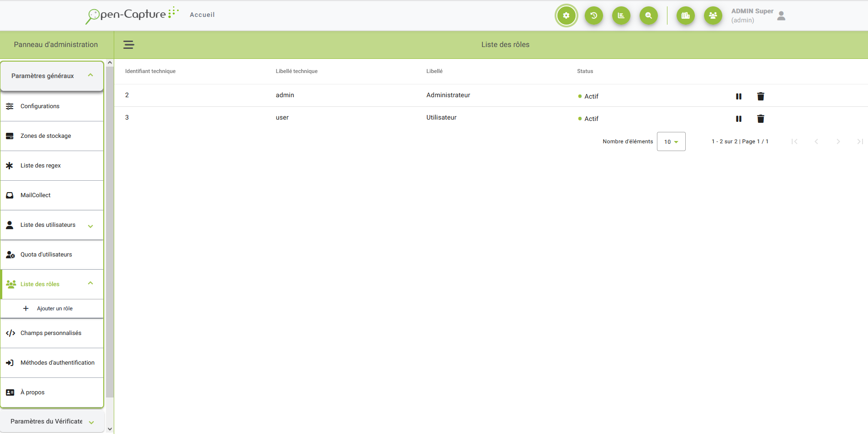Screen dimensions: 868x434
Task: Click the magnifier search icon in header
Action: (648, 16)
